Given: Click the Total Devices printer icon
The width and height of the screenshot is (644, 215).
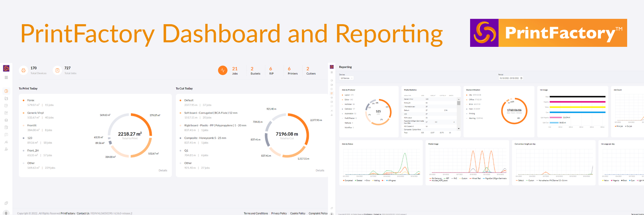Looking at the screenshot, I should (23, 70).
